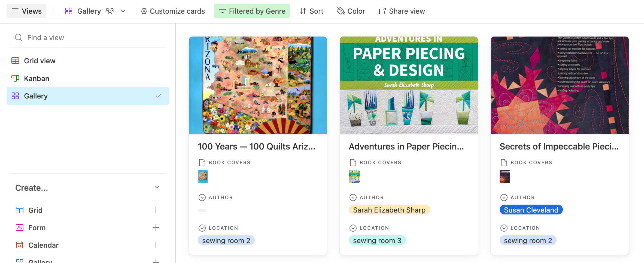Open Customize cards settings

coord(172,11)
